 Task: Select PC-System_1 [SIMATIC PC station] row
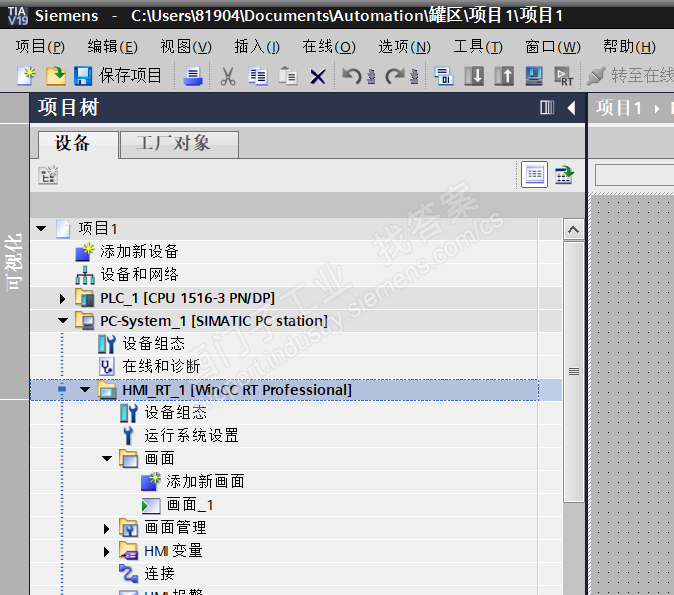(284, 321)
